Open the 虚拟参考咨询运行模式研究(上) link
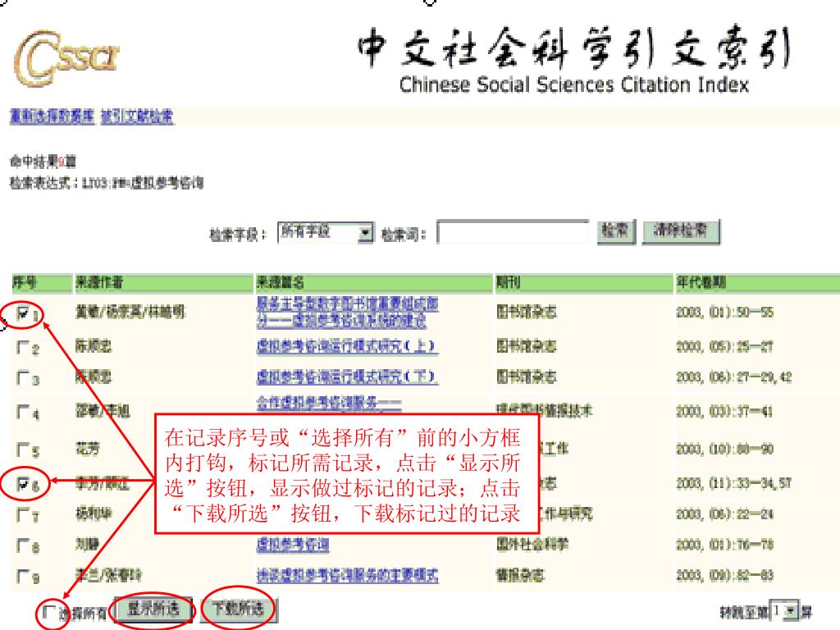Viewport: 840px width, 630px height. [347, 346]
